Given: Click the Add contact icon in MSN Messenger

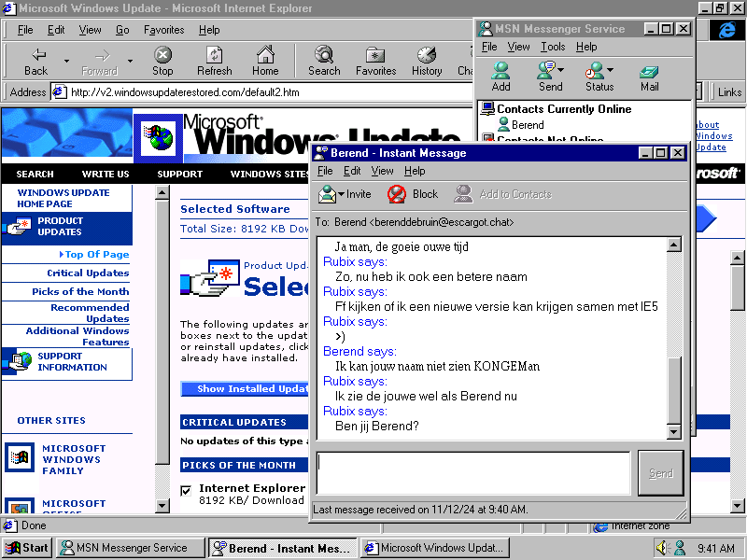Looking at the screenshot, I should (x=500, y=72).
